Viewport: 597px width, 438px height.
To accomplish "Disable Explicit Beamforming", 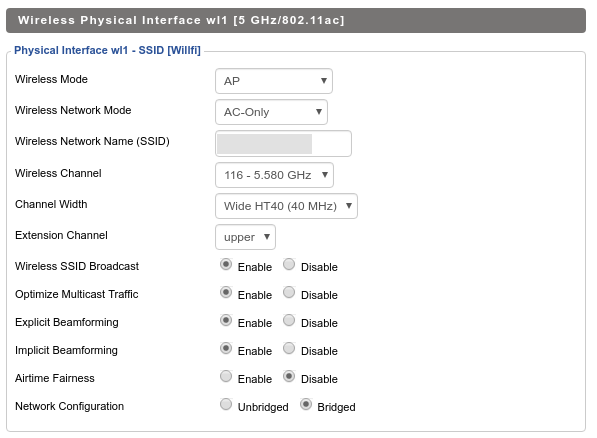I will pyautogui.click(x=289, y=320).
